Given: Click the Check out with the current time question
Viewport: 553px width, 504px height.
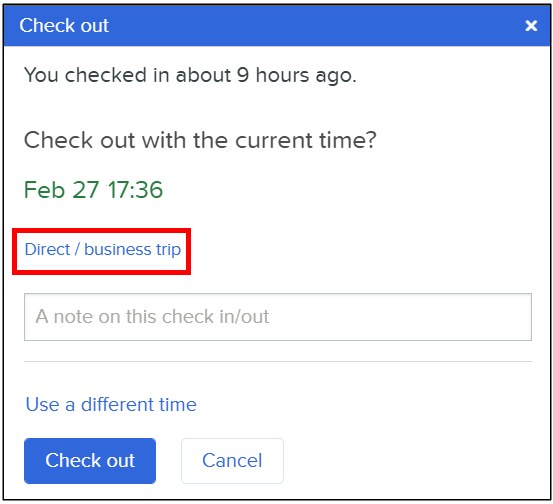Looking at the screenshot, I should 200,140.
